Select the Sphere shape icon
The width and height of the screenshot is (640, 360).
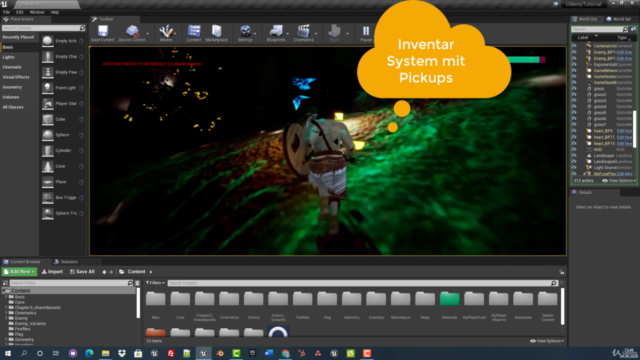(48, 135)
